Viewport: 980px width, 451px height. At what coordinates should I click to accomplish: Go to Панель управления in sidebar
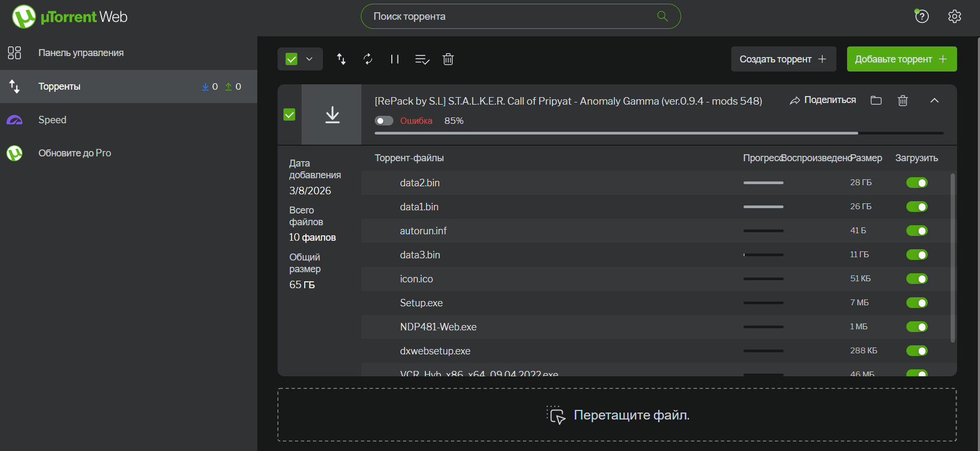click(x=81, y=53)
